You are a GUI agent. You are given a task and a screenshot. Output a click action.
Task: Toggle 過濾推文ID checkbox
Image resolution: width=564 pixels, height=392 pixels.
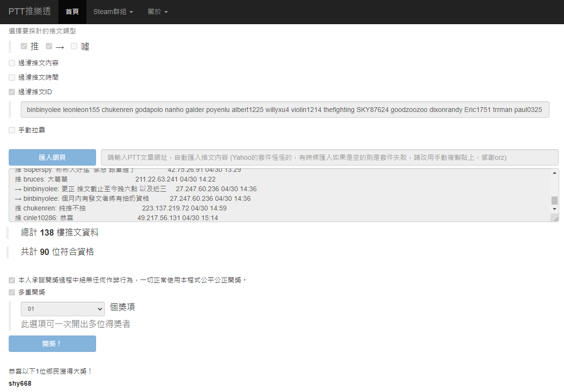(x=12, y=92)
